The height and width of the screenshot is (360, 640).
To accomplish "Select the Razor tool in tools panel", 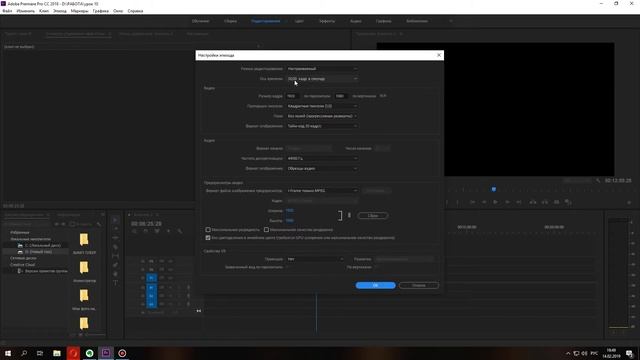I will 116,247.
